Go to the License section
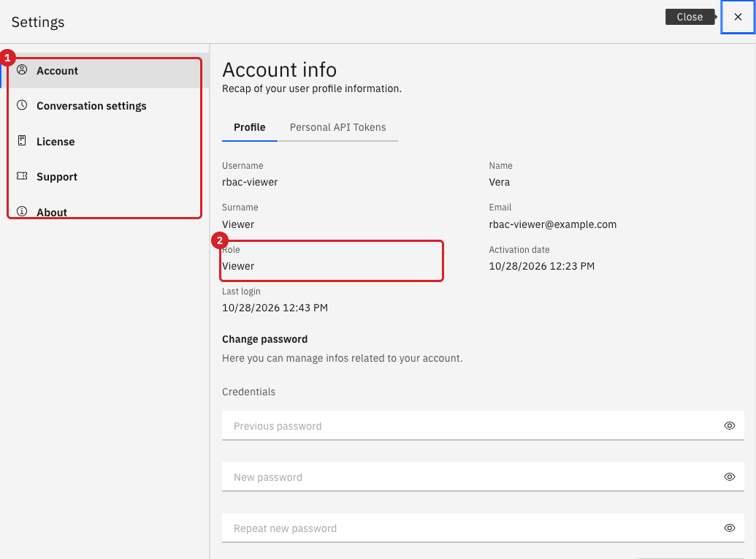This screenshot has width=756, height=559. click(104, 141)
